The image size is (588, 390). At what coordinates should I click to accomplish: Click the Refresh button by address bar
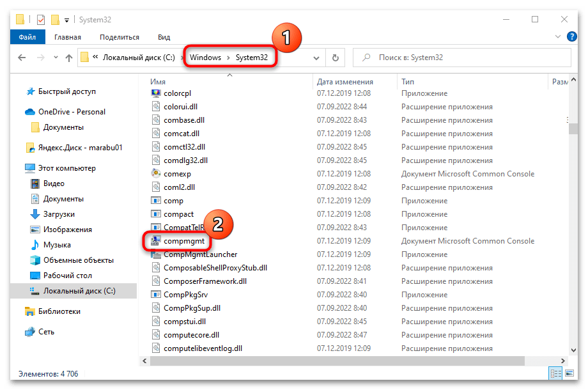(335, 58)
